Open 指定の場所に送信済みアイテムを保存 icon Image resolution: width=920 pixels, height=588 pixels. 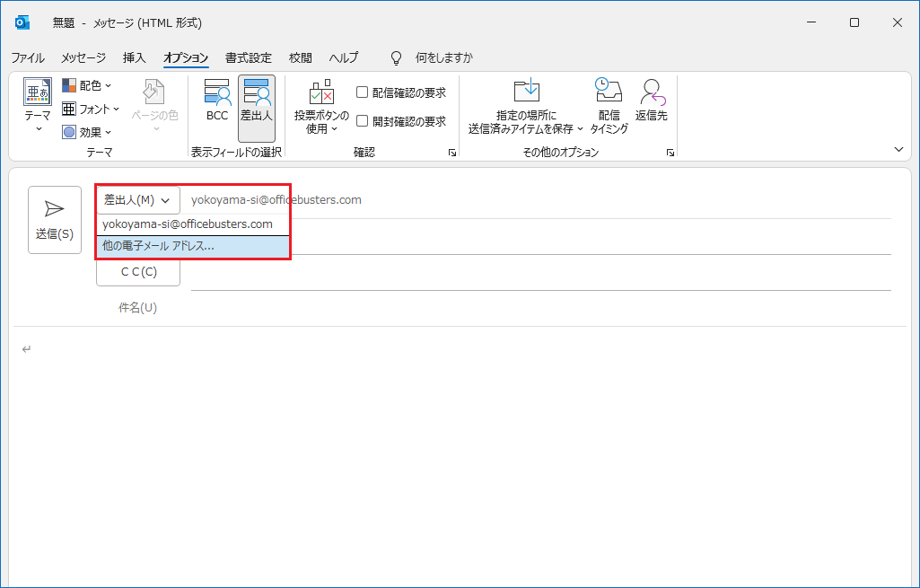point(526,91)
